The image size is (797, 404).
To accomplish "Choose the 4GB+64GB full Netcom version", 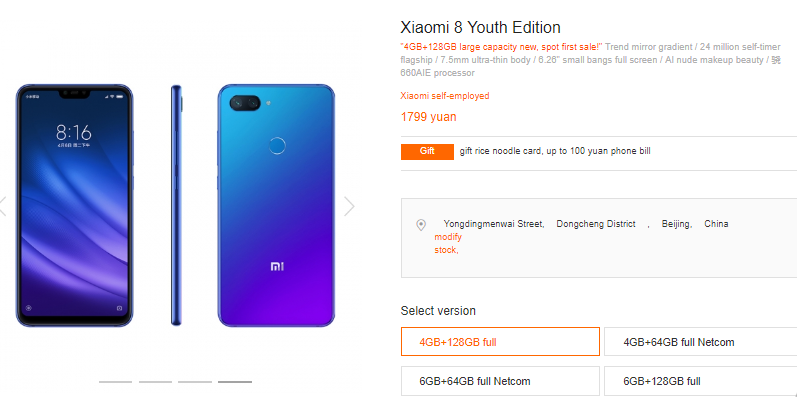I will 699,342.
